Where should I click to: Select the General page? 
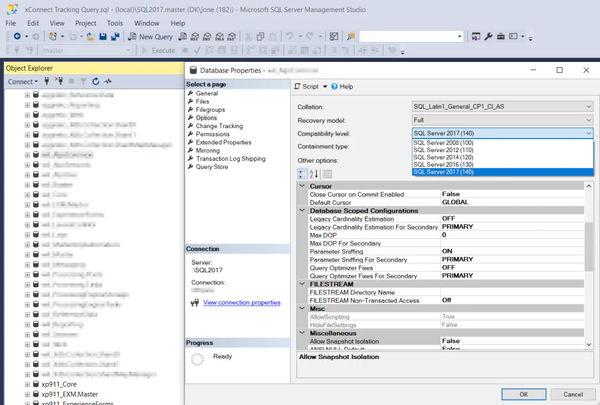click(x=207, y=93)
